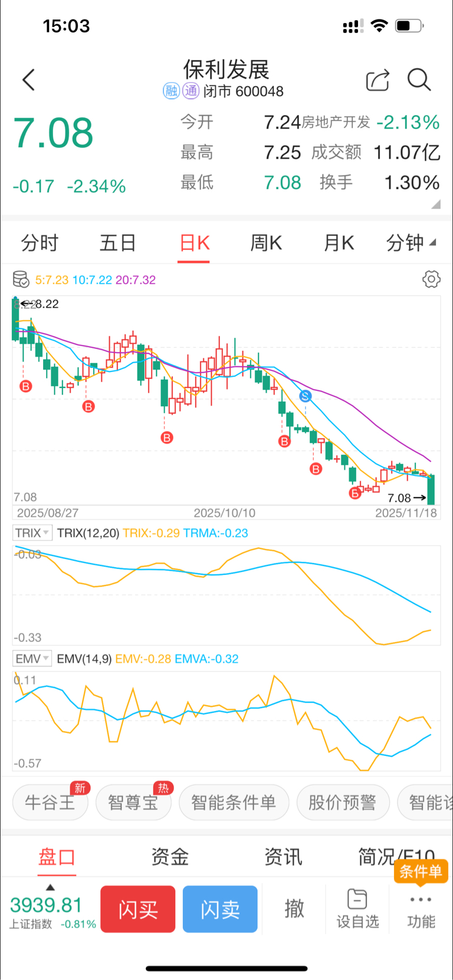
Task: Open the 盘口 tab
Action: (x=57, y=857)
